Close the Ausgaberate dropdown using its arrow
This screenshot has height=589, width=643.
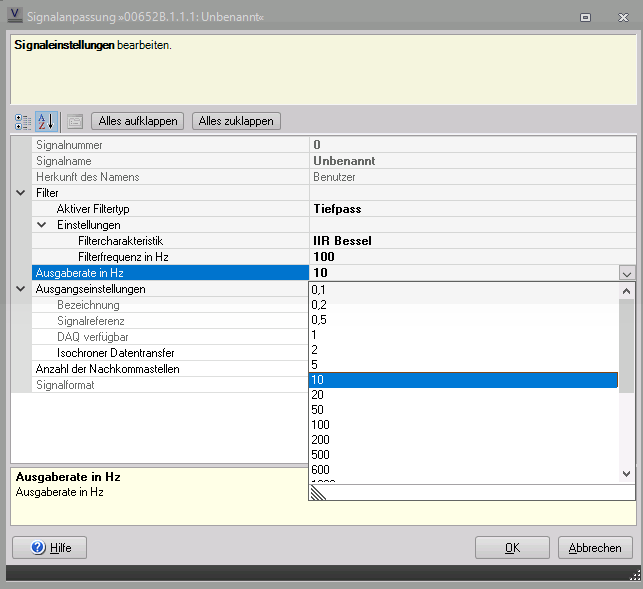[x=626, y=273]
